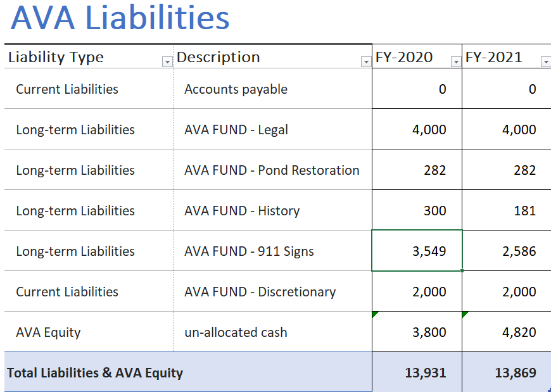551x392 pixels.
Task: Click the Total Liabilities & AVA Equity label
Action: (95, 373)
